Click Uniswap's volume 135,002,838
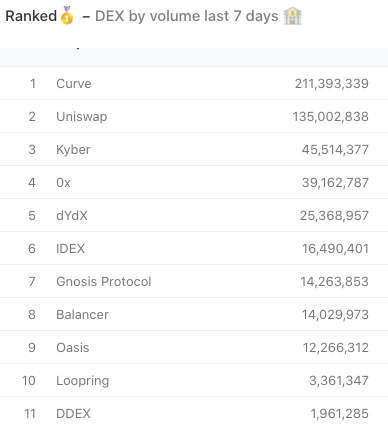 coord(331,116)
